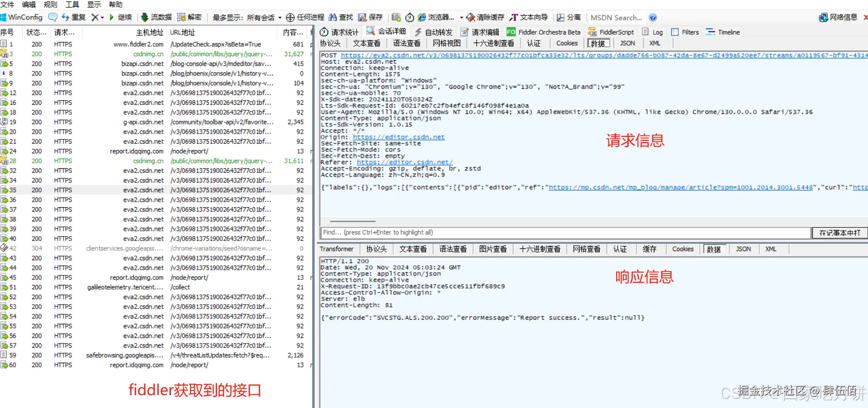Click the Find text input field
Viewport: 868px width, 408px height.
coord(565,232)
